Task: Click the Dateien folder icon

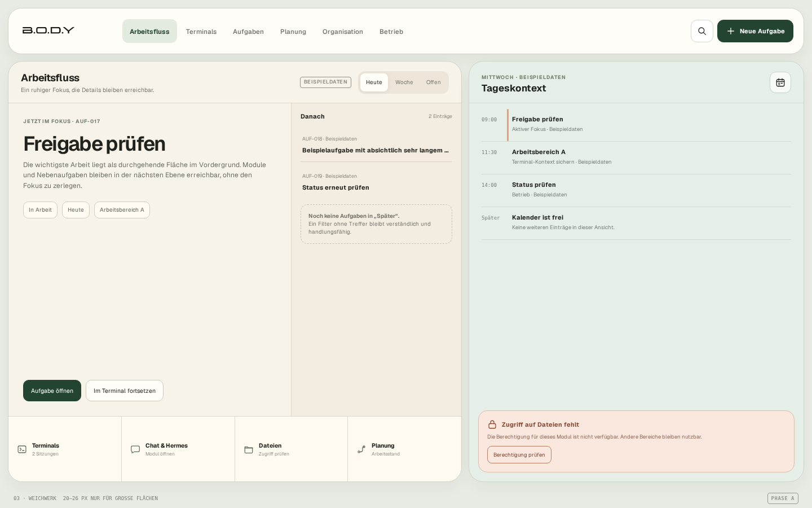Action: [249, 449]
